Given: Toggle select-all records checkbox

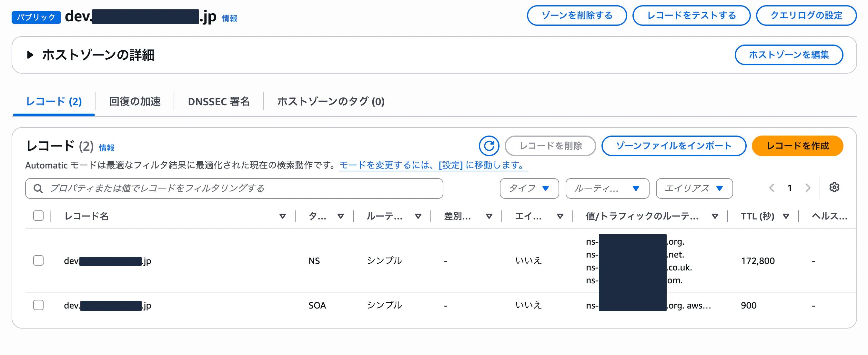Looking at the screenshot, I should [x=38, y=216].
